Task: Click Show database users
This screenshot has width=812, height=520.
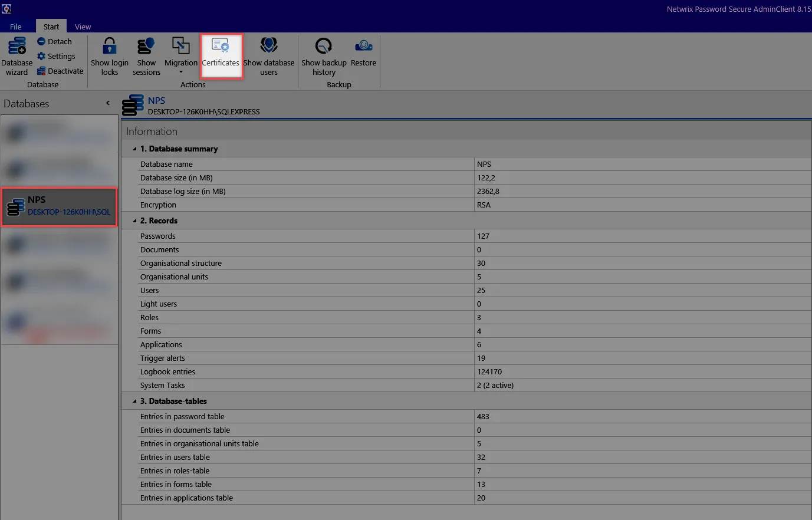Action: point(269,57)
